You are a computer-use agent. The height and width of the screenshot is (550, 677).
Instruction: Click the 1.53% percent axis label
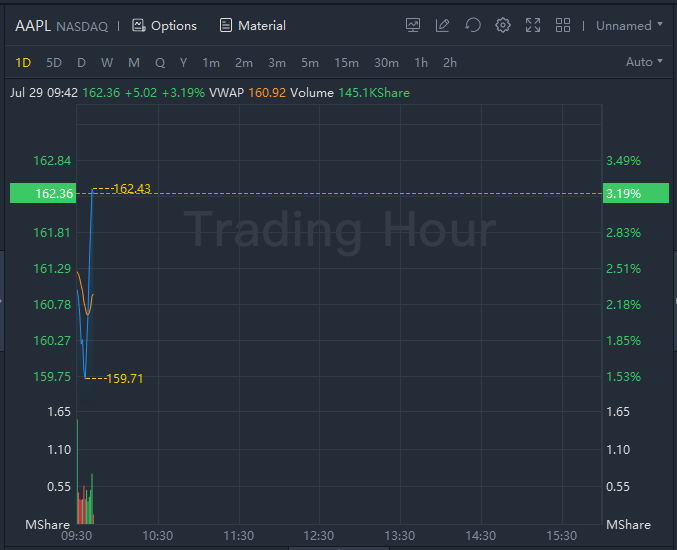coord(623,377)
